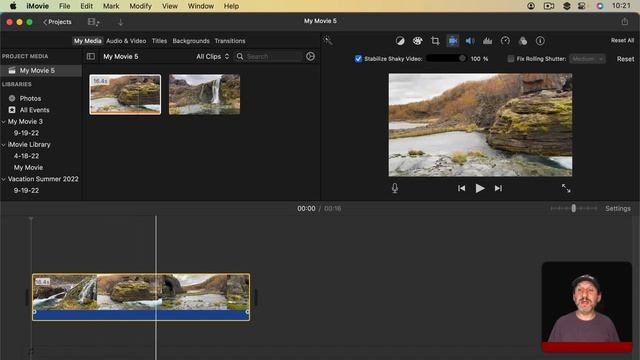The height and width of the screenshot is (360, 640).
Task: Open Control Center in menu bar
Action: [582, 6]
